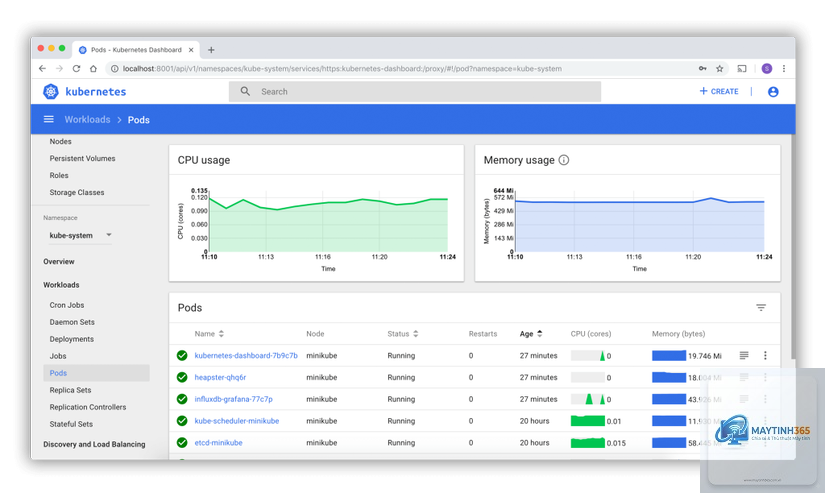The width and height of the screenshot is (825, 493).
Task: Click CPU bar for etcd-minikube
Action: point(588,442)
